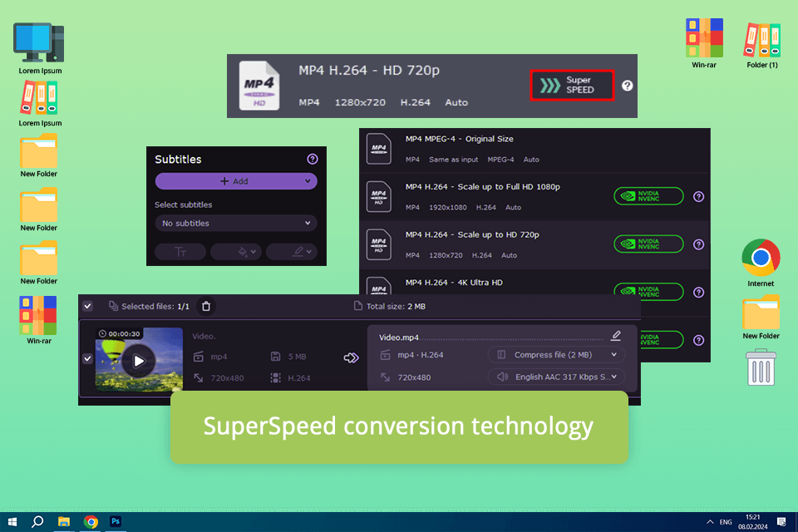The image size is (798, 532).
Task: Open help icon next to Super Speed
Action: click(627, 86)
